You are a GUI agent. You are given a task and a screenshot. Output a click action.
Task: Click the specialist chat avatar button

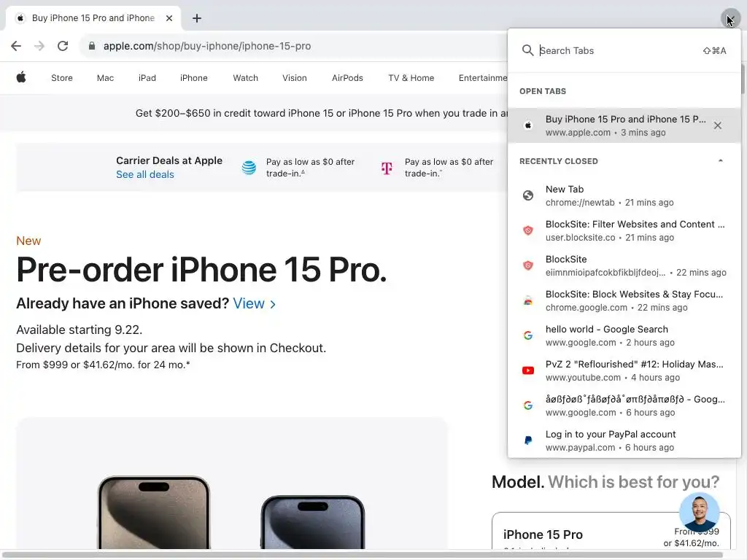pos(699,513)
